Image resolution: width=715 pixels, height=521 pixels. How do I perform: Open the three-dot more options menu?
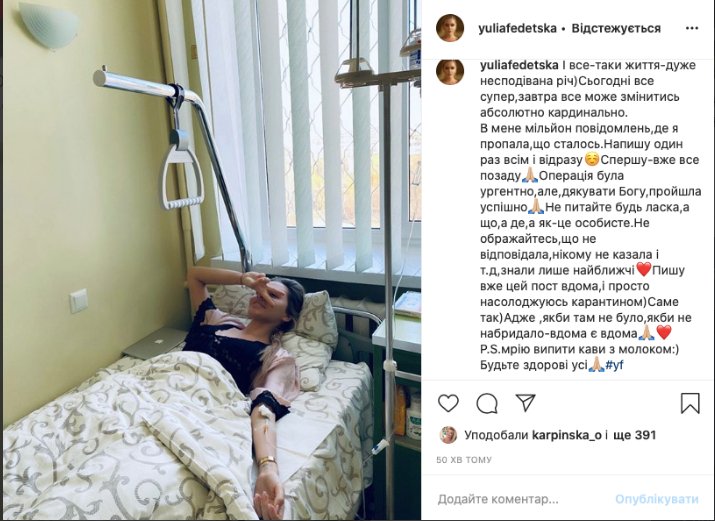[692, 28]
